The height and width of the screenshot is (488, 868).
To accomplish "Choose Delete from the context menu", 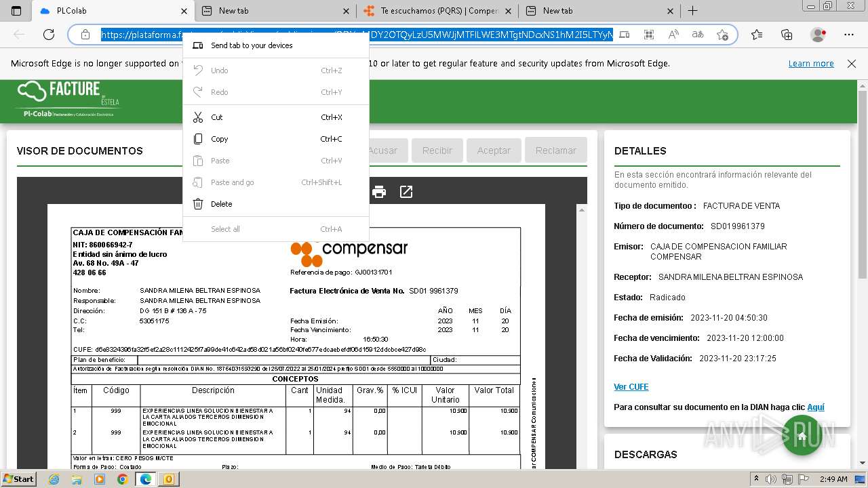I will click(276, 204).
